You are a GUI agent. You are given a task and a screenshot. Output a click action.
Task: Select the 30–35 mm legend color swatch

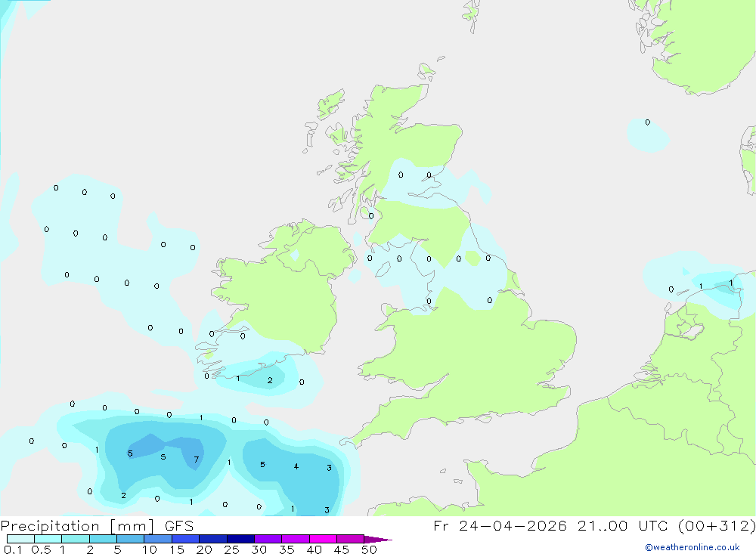268,539
